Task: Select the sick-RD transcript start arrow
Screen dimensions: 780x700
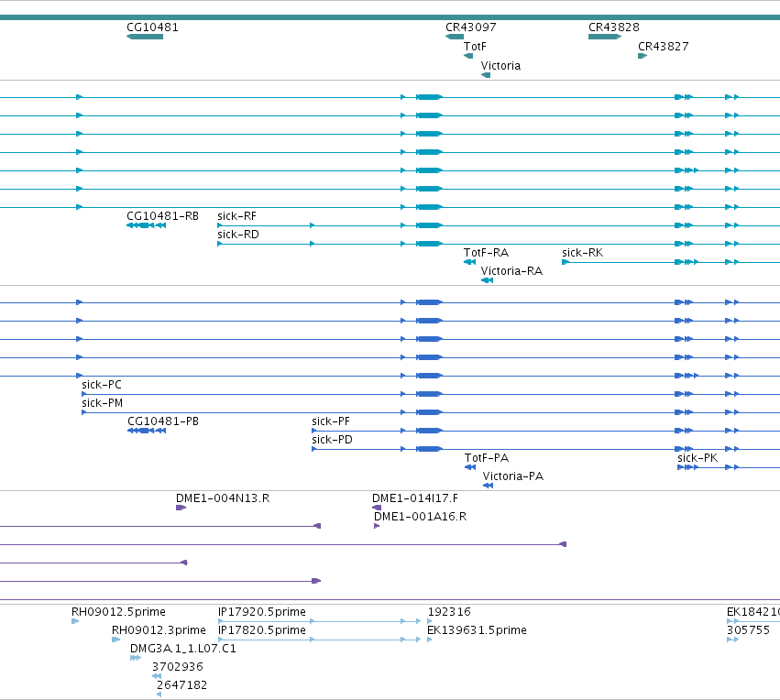Action: [220, 244]
